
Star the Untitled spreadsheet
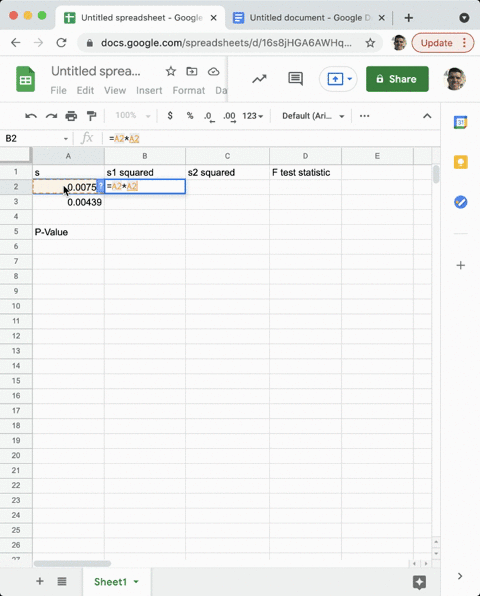tap(171, 71)
